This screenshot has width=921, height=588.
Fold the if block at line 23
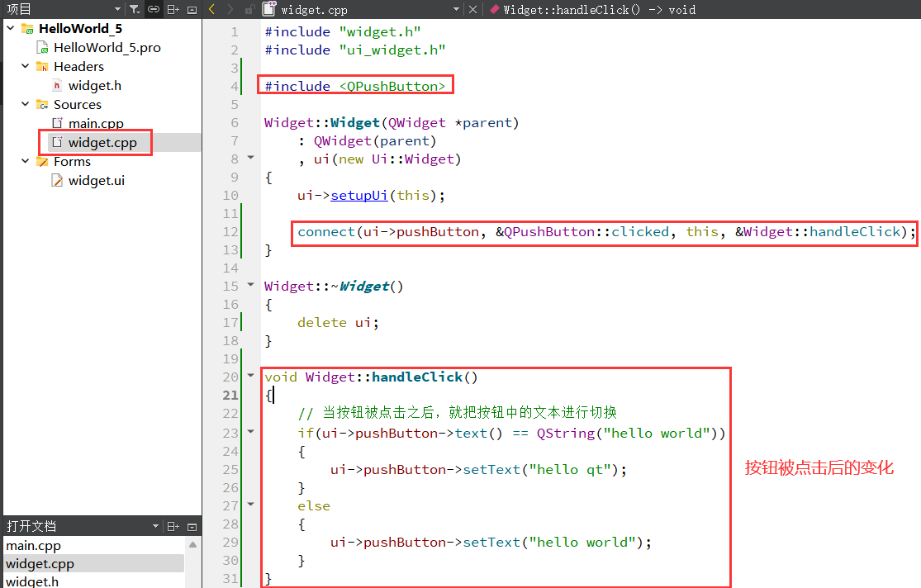(251, 432)
